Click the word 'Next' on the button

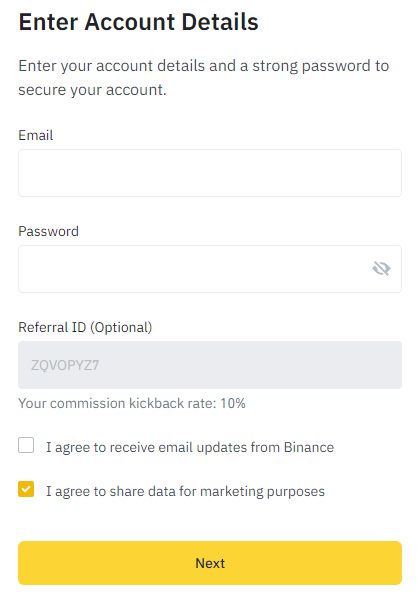(210, 563)
